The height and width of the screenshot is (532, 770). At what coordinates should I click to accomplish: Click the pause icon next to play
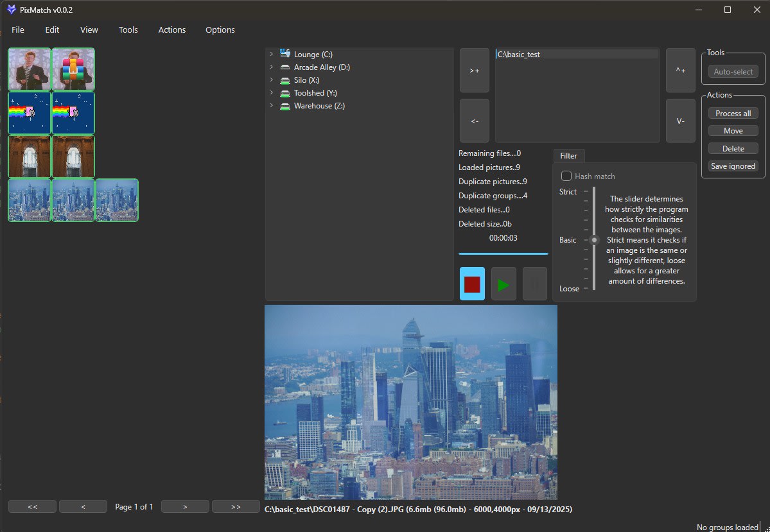point(535,283)
